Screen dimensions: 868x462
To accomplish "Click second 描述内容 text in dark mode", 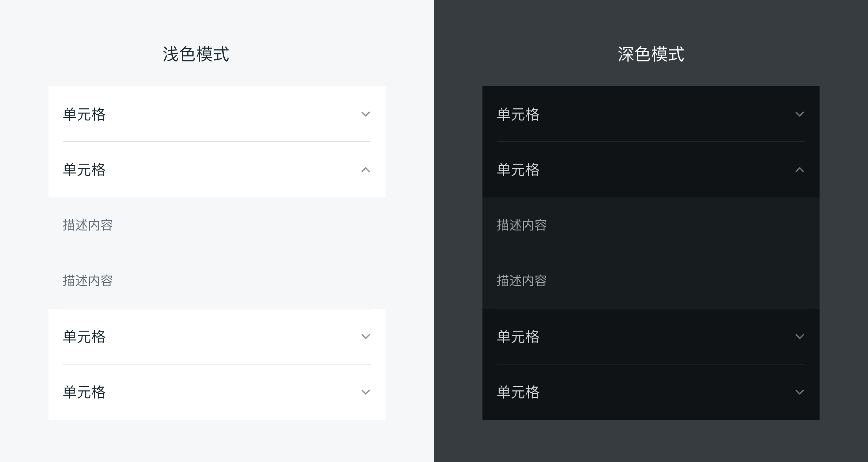I will point(521,281).
